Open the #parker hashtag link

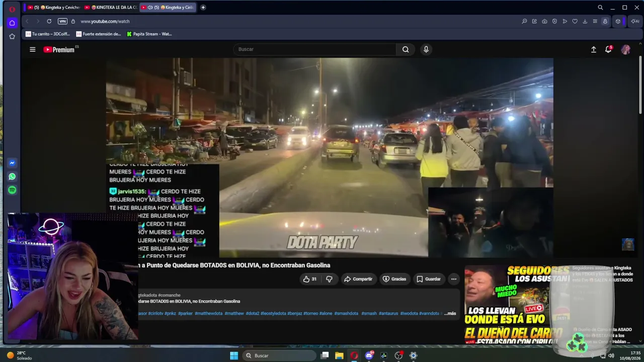pyautogui.click(x=186, y=313)
